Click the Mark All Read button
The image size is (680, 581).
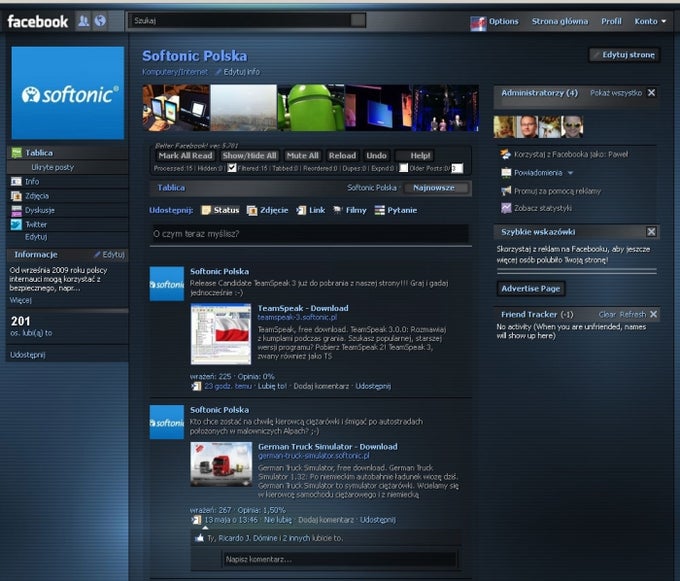click(x=185, y=156)
